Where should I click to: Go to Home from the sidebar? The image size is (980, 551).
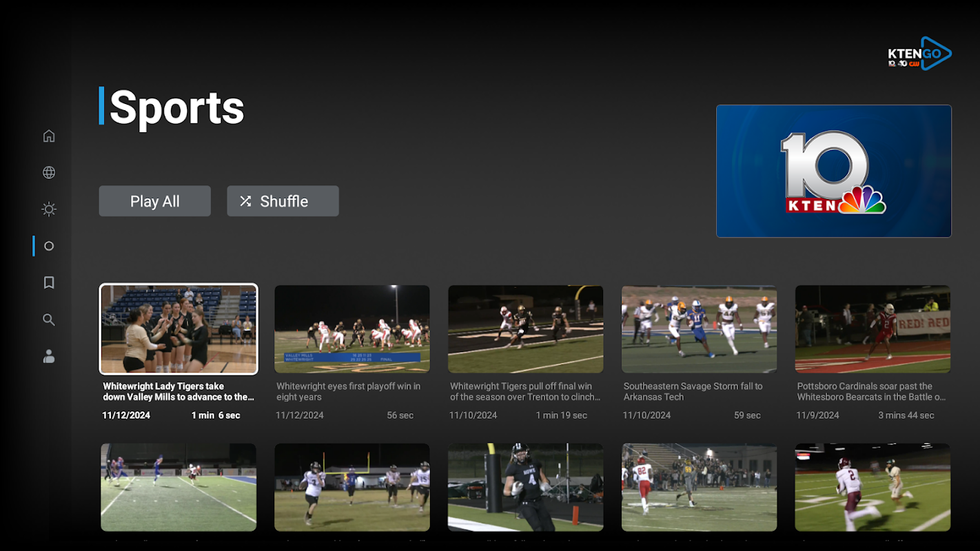click(x=49, y=136)
